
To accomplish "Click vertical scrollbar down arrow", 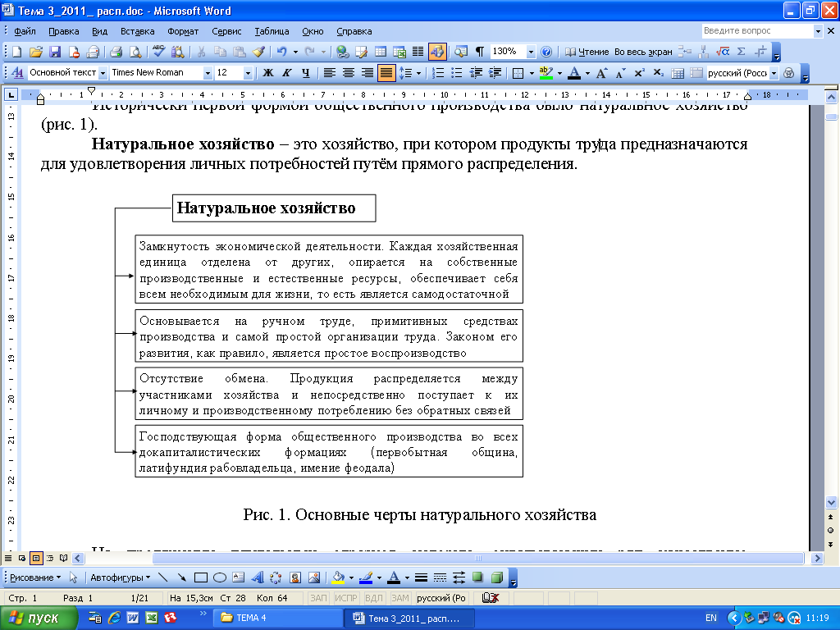I will click(831, 503).
